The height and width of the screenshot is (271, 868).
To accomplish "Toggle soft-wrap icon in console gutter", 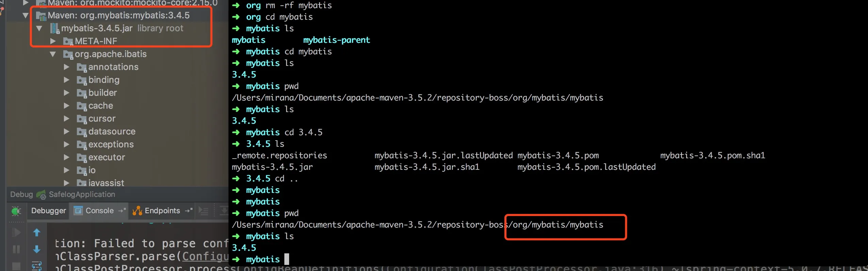I will 37,266.
